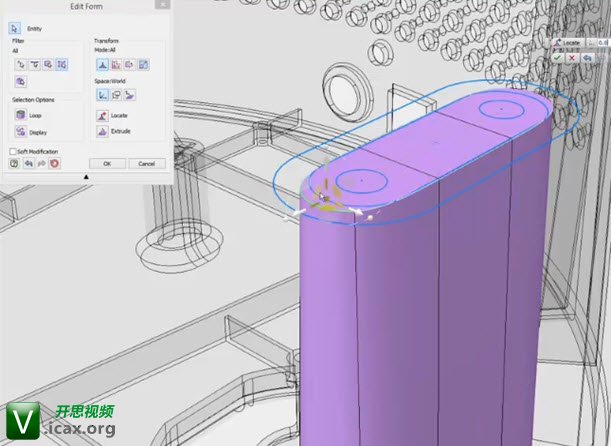The height and width of the screenshot is (446, 611).
Task: Select fourth Transform mode icon
Action: (x=143, y=65)
